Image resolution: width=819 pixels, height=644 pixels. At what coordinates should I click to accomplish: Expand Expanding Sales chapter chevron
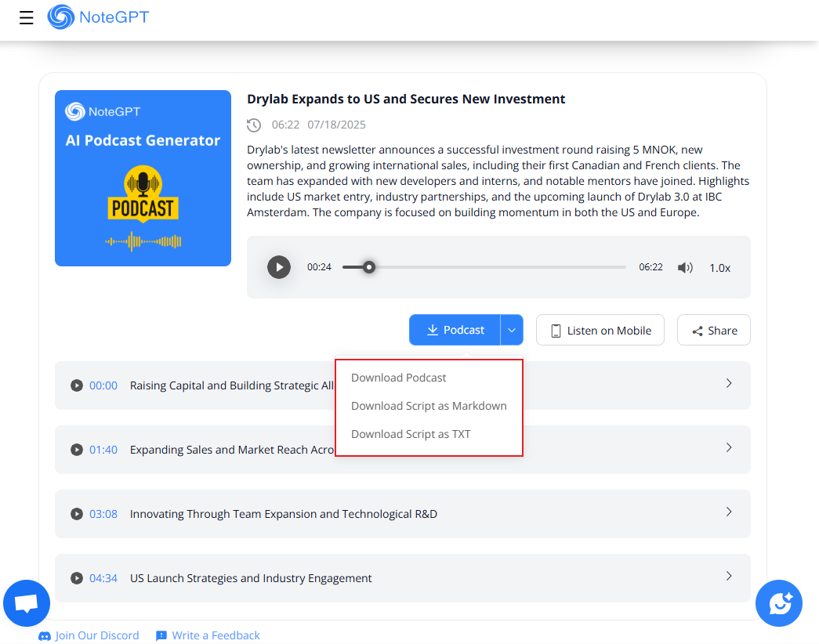pos(729,447)
